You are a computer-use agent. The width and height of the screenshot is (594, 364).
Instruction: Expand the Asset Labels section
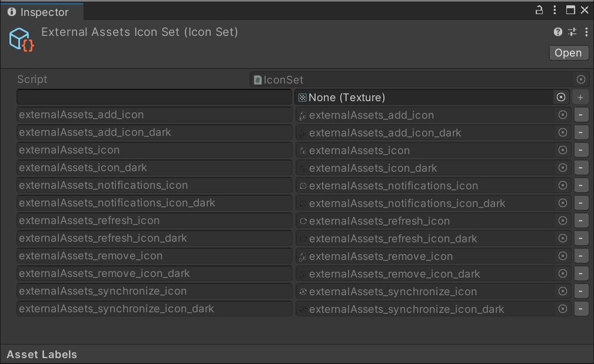[x=41, y=355]
